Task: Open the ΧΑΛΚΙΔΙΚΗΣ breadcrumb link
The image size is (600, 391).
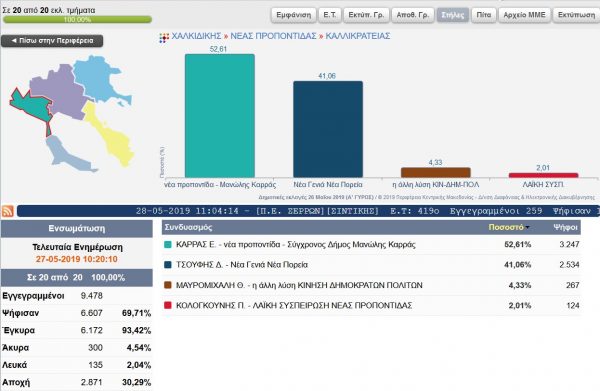Action: click(x=196, y=36)
